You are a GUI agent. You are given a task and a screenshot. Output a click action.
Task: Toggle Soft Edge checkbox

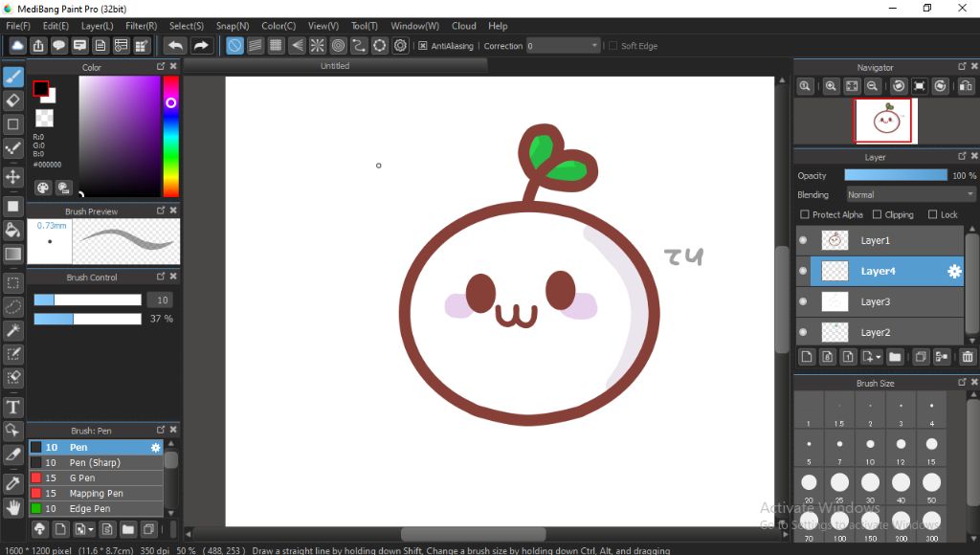click(x=613, y=46)
